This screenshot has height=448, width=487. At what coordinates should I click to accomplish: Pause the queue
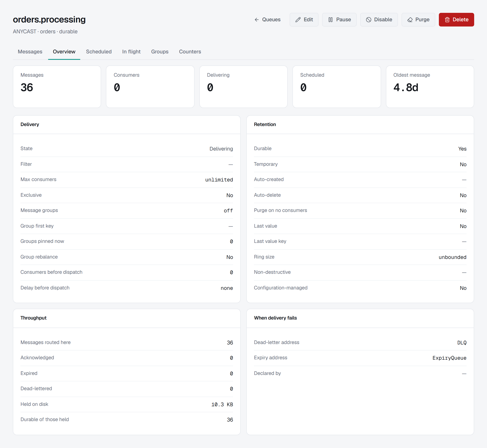tap(339, 20)
